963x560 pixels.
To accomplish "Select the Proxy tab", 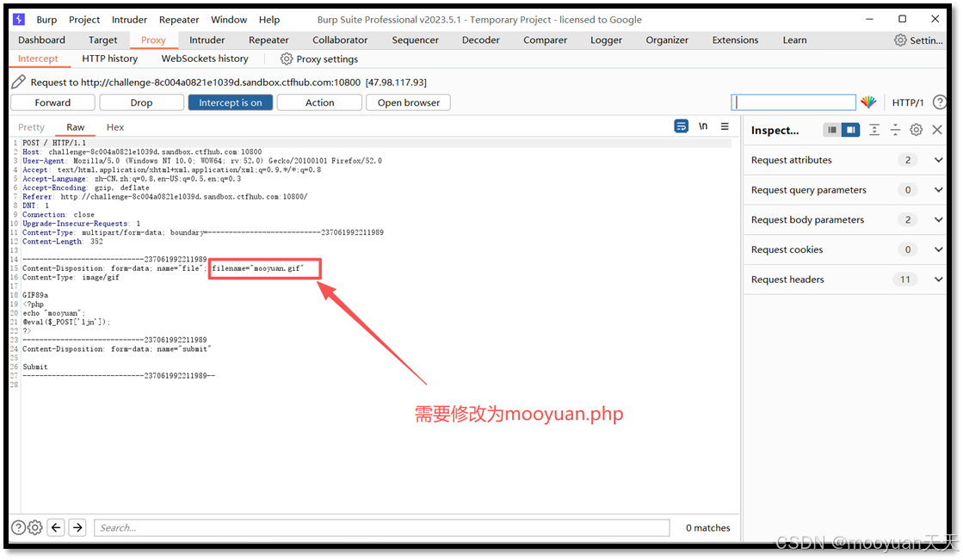I will (x=153, y=40).
